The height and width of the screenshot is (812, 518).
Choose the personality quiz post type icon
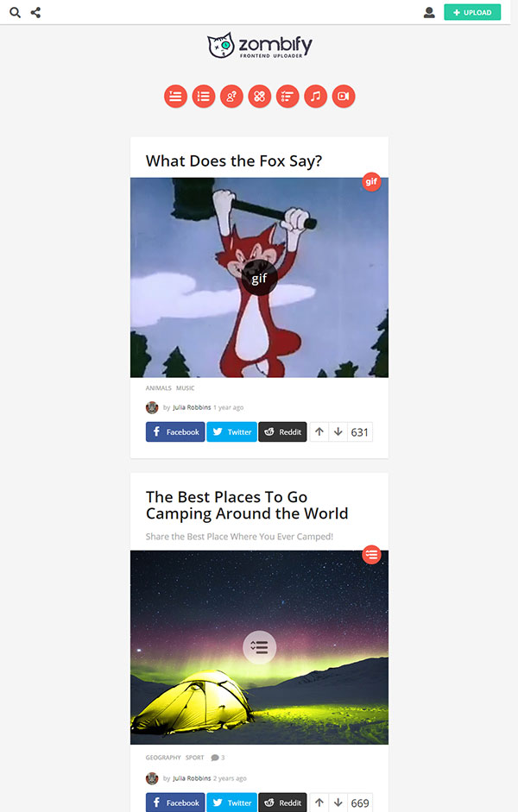click(x=231, y=97)
